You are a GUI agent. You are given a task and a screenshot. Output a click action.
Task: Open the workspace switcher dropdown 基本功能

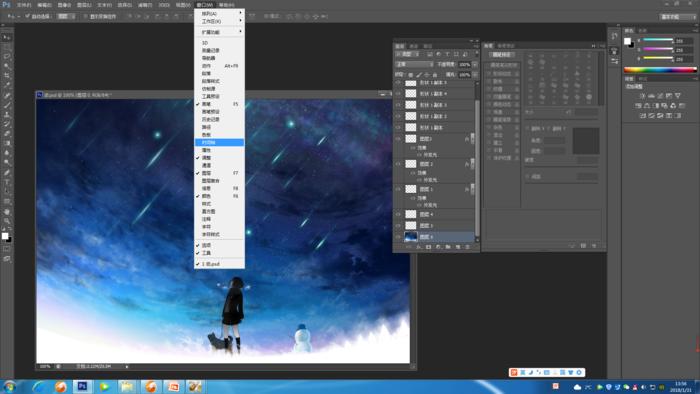click(679, 17)
